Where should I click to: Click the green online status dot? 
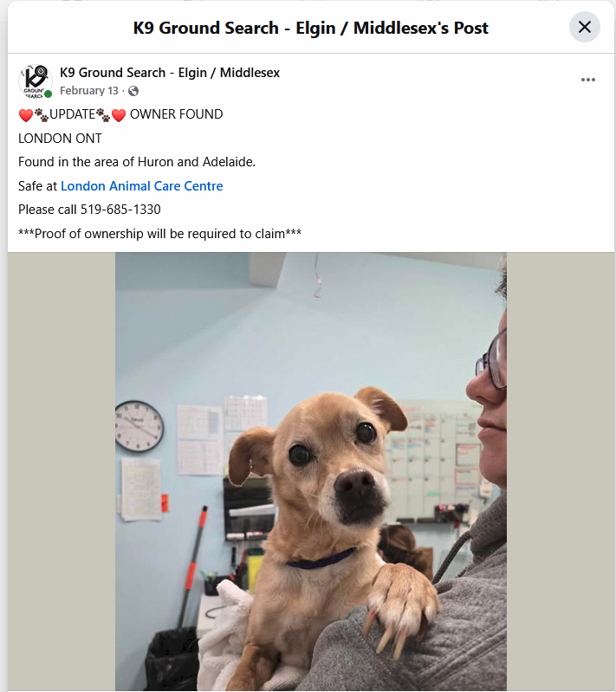tap(49, 94)
